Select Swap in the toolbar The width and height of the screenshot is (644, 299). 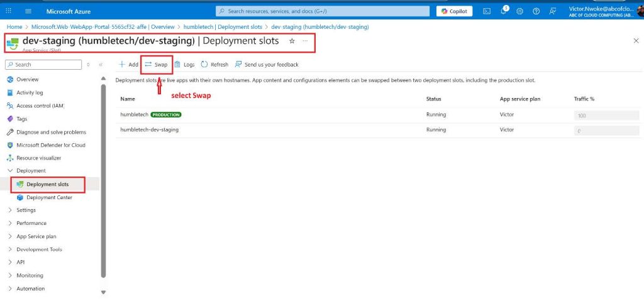156,65
